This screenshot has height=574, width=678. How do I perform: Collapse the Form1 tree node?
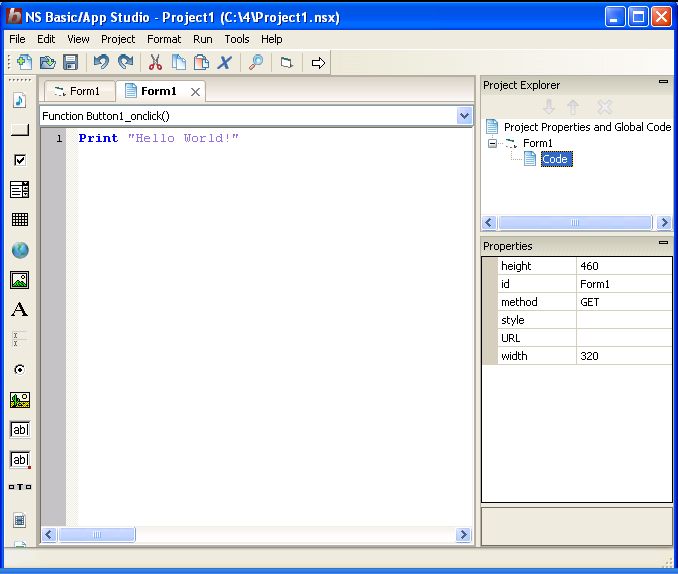[492, 143]
